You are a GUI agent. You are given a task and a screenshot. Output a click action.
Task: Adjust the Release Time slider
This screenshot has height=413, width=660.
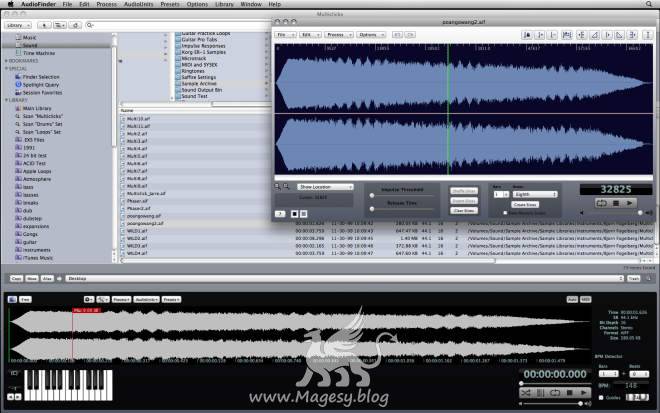pyautogui.click(x=372, y=209)
